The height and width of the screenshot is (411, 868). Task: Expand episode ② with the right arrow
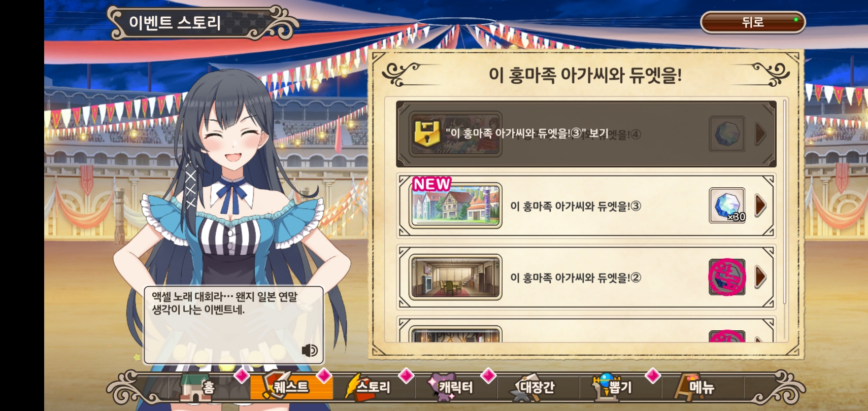(760, 277)
